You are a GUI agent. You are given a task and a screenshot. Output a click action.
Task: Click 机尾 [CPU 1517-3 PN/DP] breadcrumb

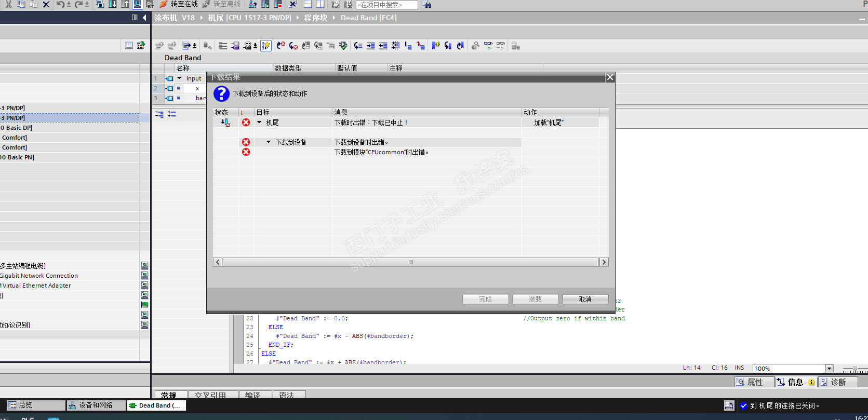click(x=250, y=18)
